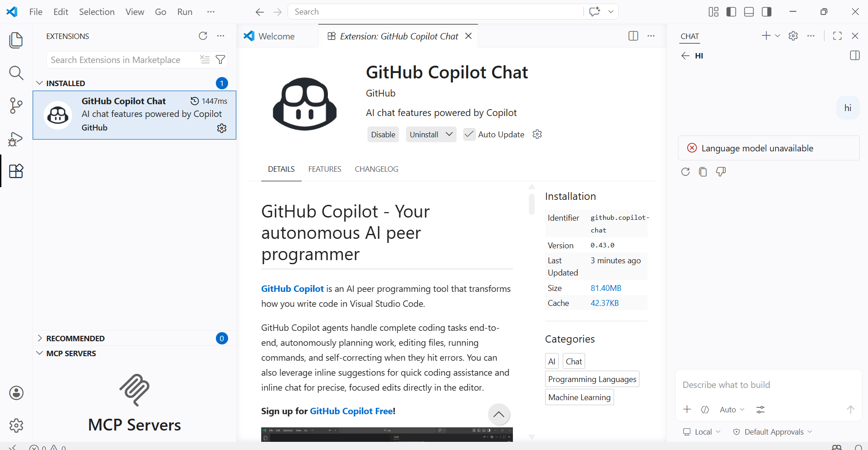Open the Local session target dropdown
This screenshot has width=868, height=450.
click(x=702, y=432)
